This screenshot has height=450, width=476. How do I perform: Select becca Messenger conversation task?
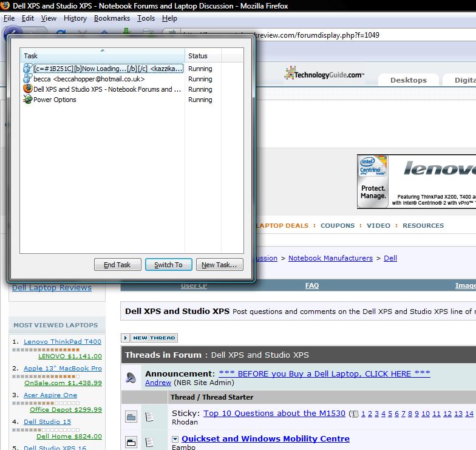[x=89, y=79]
